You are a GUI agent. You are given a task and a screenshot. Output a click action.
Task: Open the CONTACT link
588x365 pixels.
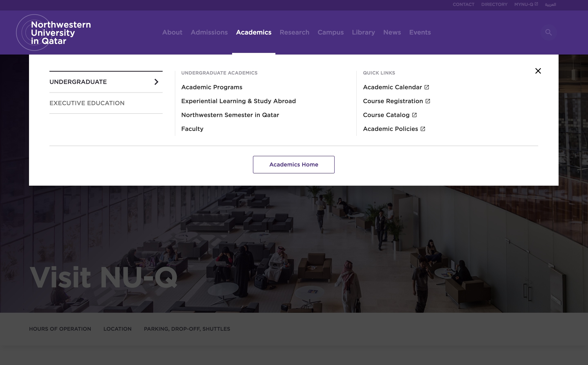click(463, 4)
